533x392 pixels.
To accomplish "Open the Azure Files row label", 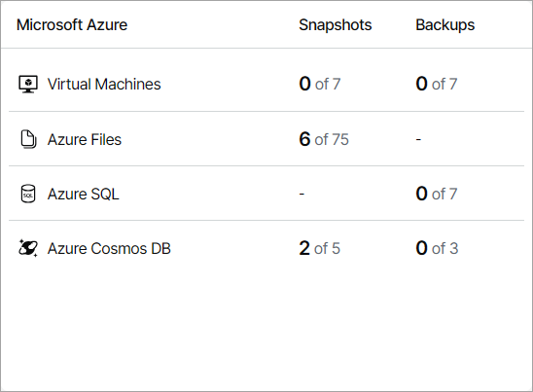I will point(85,139).
